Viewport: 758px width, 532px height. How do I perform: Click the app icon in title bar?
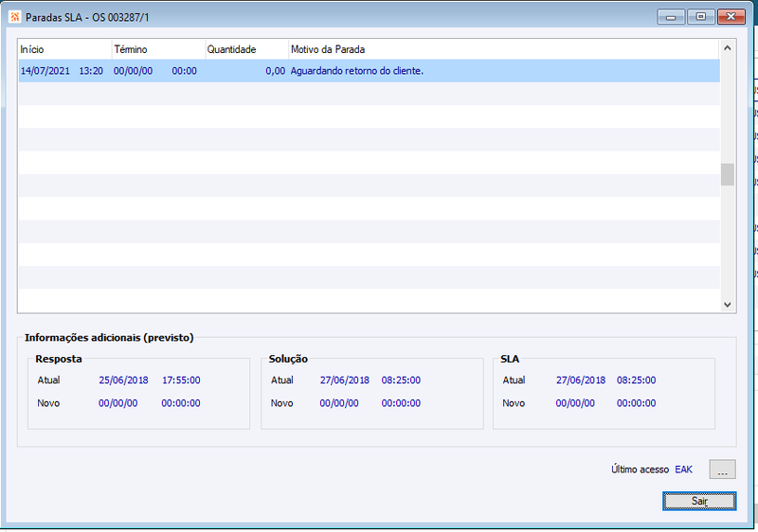coord(14,17)
